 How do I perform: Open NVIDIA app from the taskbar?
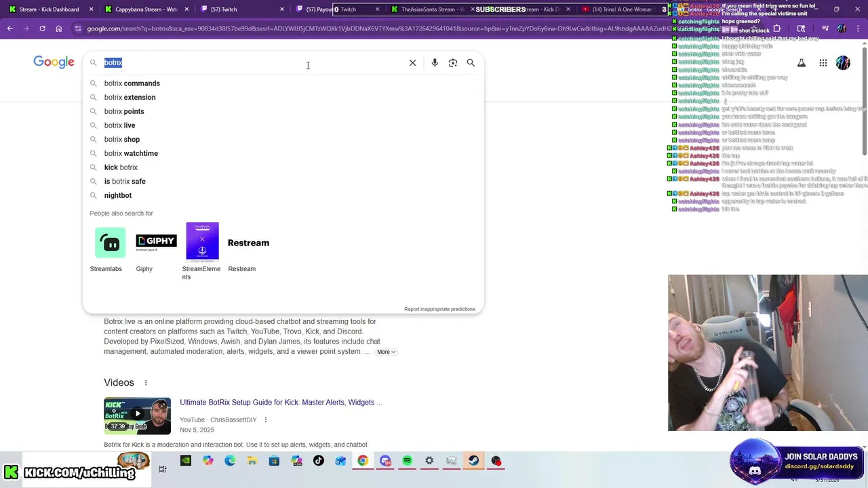[x=186, y=461]
